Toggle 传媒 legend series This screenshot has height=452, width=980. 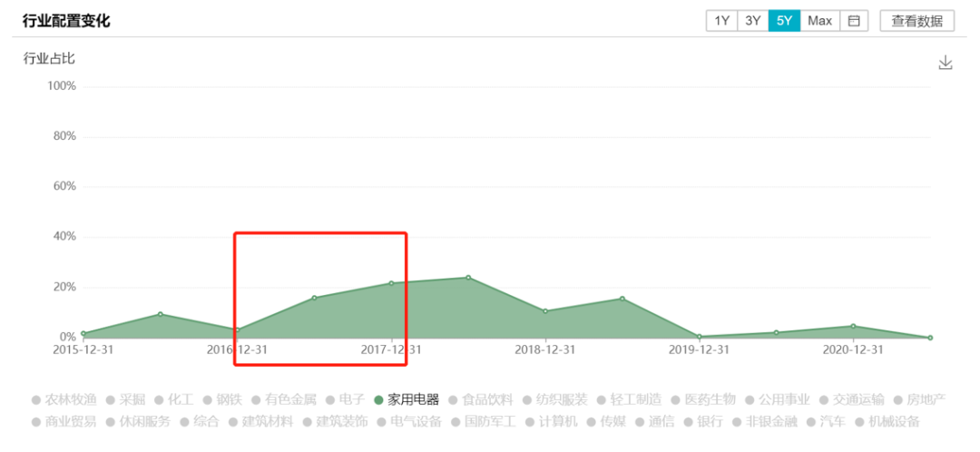[606, 421]
